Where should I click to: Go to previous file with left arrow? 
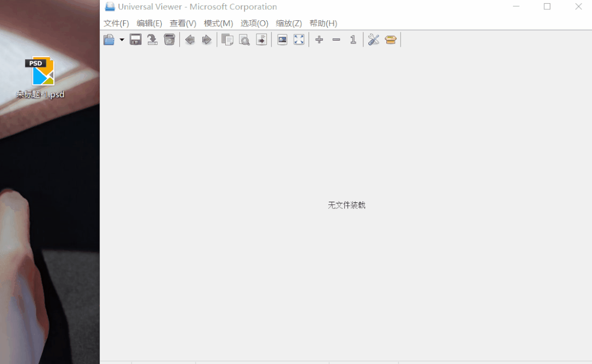190,39
